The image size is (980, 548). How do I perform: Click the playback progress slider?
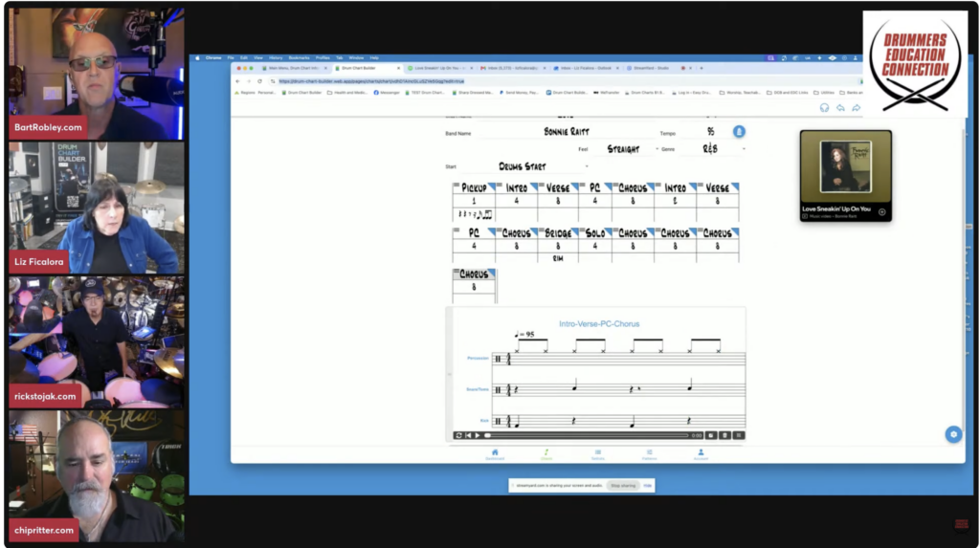[x=587, y=435]
